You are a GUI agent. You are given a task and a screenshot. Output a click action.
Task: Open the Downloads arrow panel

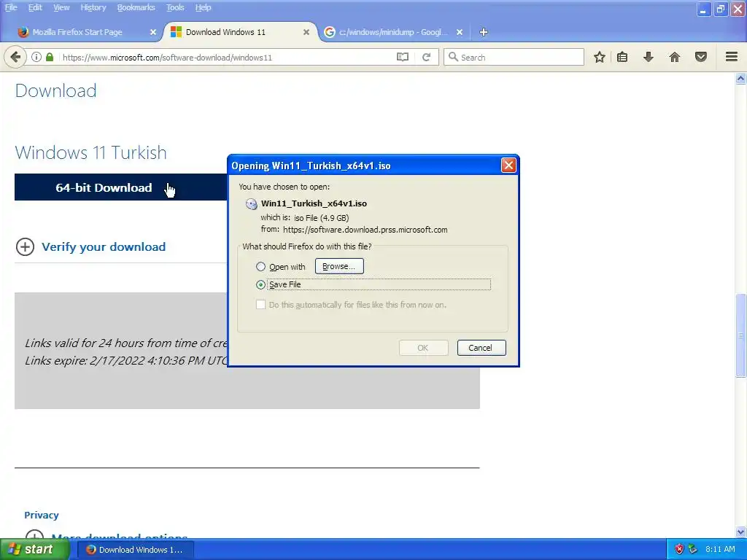tap(649, 57)
